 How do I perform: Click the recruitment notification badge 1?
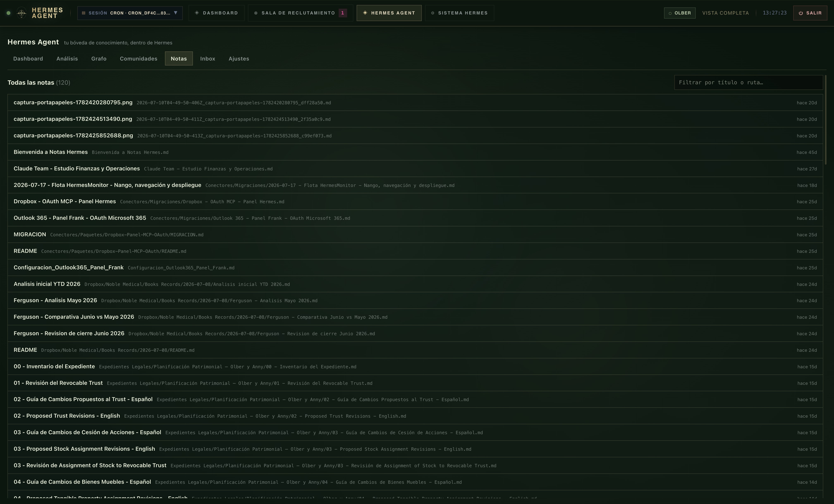[343, 13]
